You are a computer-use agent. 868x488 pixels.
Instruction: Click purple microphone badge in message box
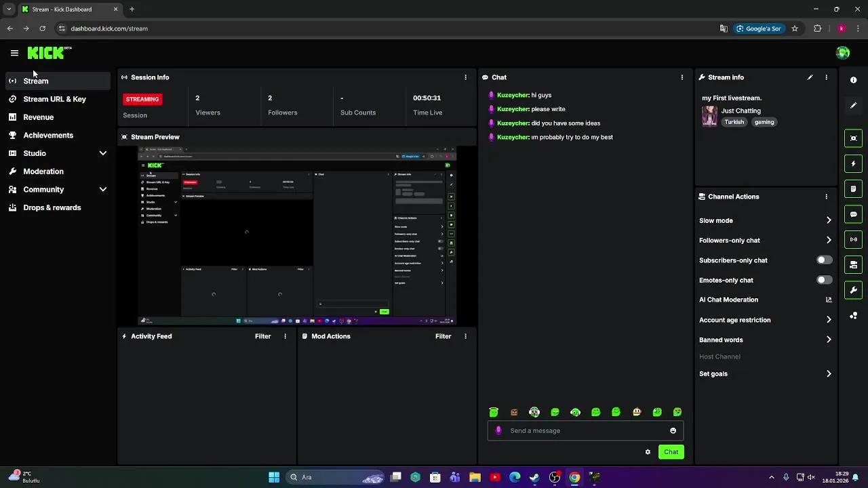tap(498, 430)
